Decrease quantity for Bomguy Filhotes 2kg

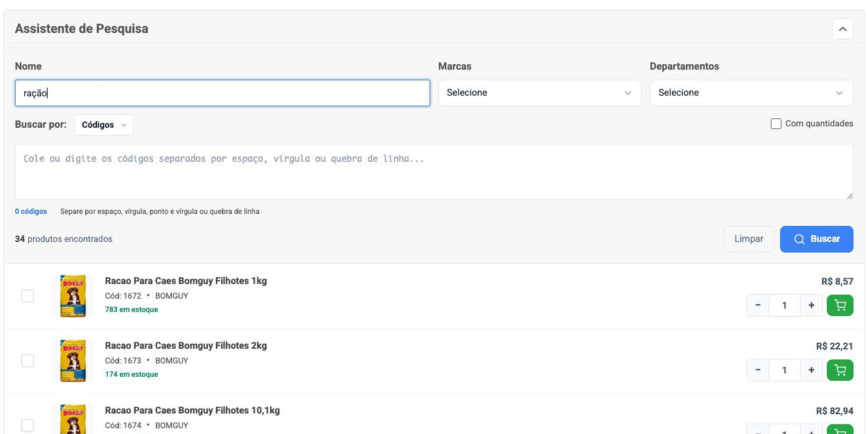758,370
